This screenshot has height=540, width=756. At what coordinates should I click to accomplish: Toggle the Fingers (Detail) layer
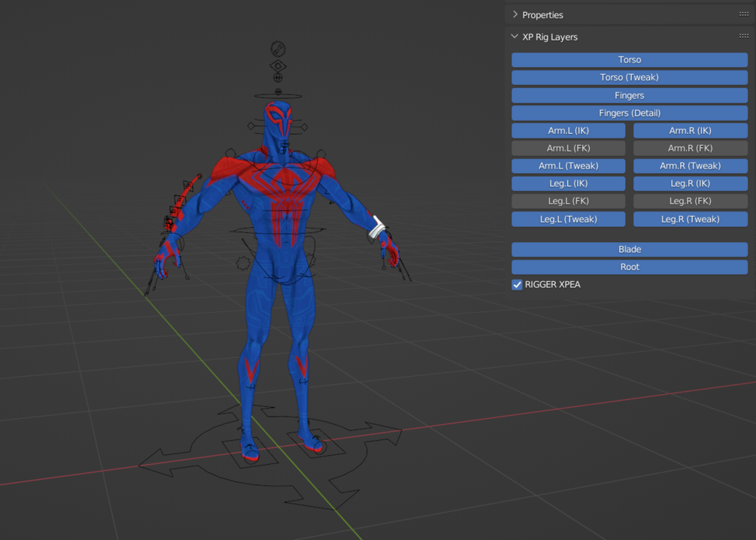click(629, 113)
